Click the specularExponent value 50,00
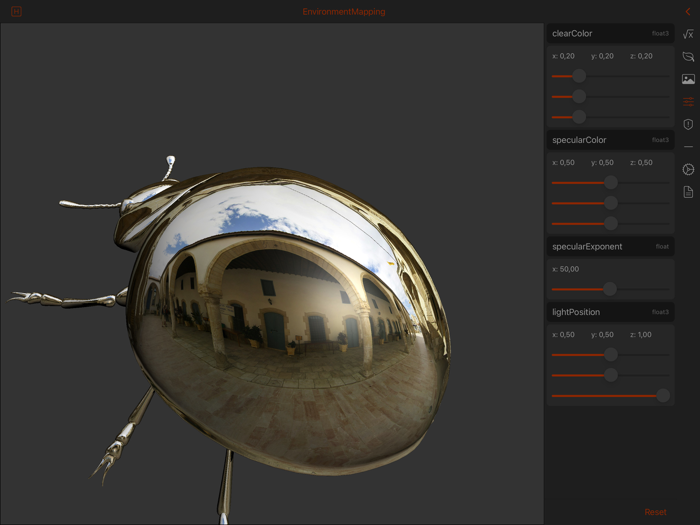The width and height of the screenshot is (700, 525). (566, 269)
